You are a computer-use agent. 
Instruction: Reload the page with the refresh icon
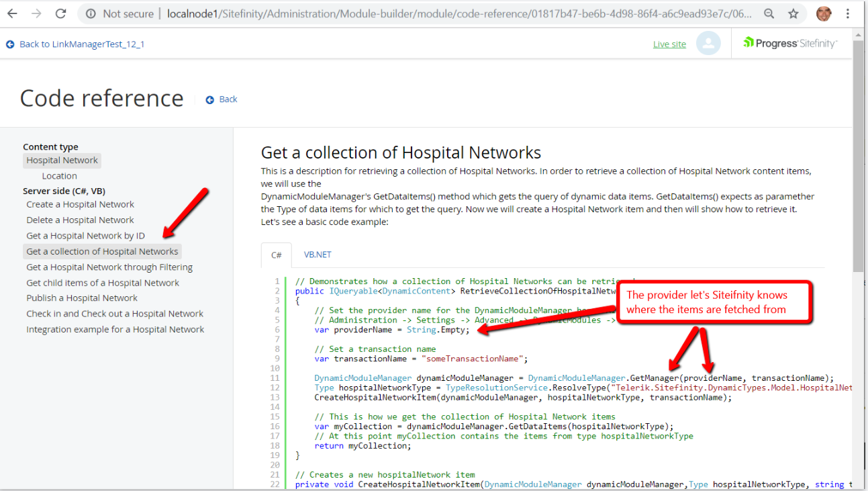(x=60, y=13)
